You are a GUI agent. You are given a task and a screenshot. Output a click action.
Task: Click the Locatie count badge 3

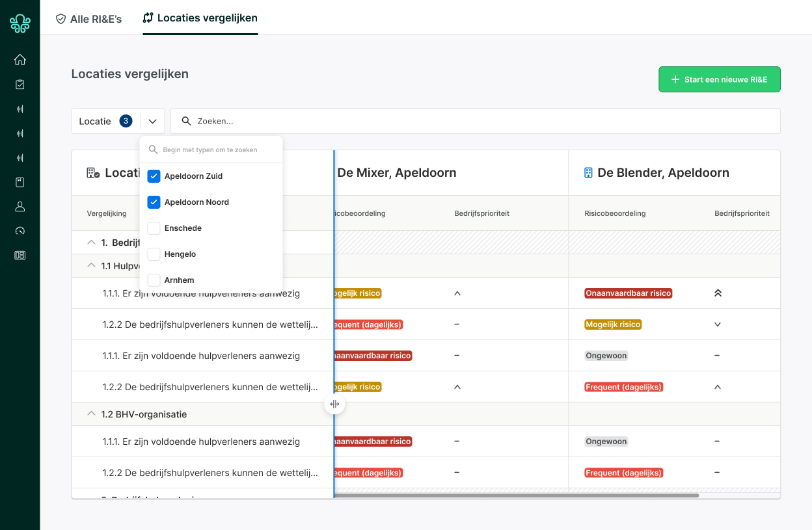coord(126,121)
